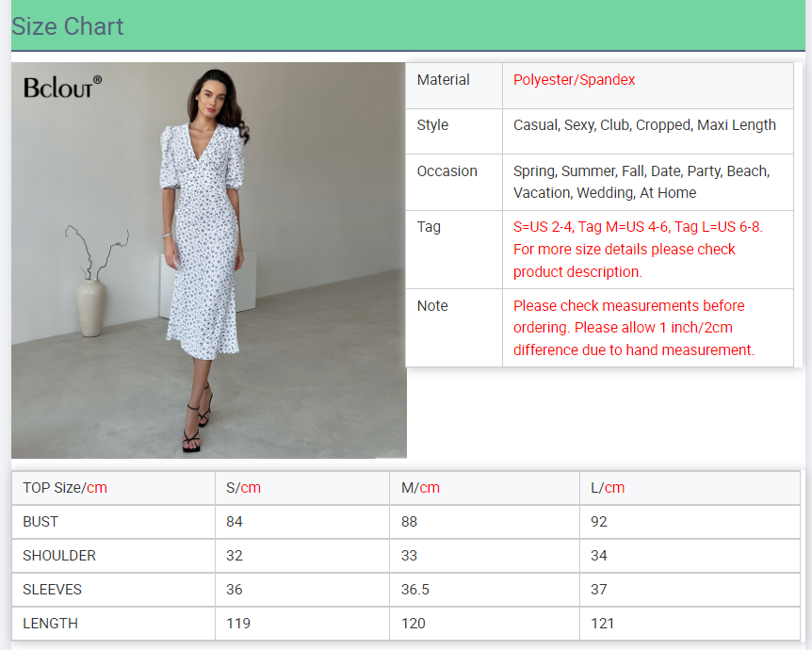Viewport: 812px width, 650px height.
Task: Click the Bclout logo on the photo
Action: [62, 87]
